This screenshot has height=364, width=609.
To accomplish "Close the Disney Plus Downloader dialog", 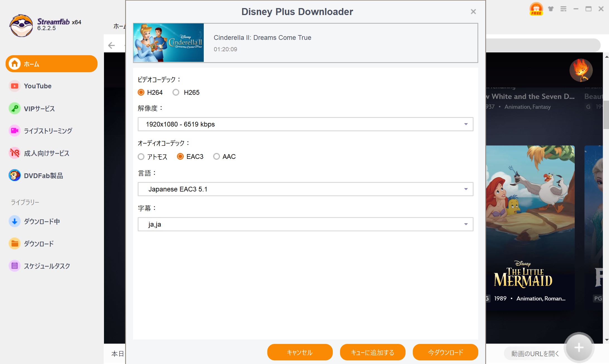I will [473, 12].
